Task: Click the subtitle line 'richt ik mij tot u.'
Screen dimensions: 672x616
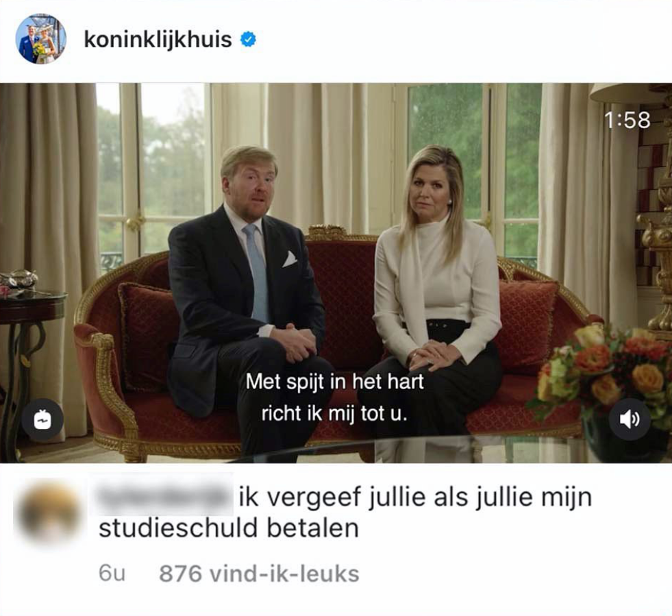Action: point(334,413)
